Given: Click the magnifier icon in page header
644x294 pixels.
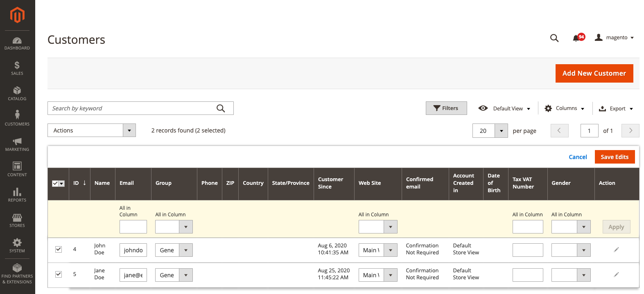Looking at the screenshot, I should (x=554, y=38).
